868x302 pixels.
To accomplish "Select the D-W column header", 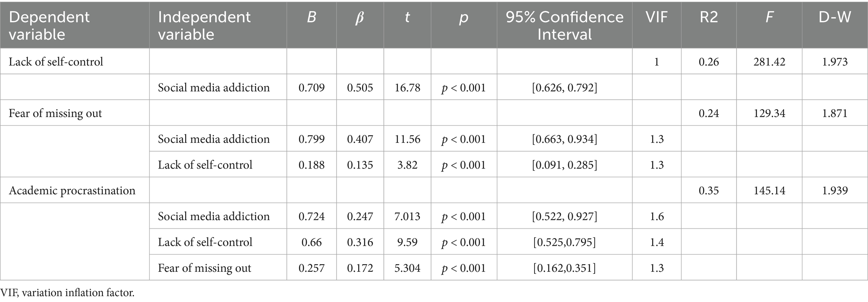I will point(834,17).
